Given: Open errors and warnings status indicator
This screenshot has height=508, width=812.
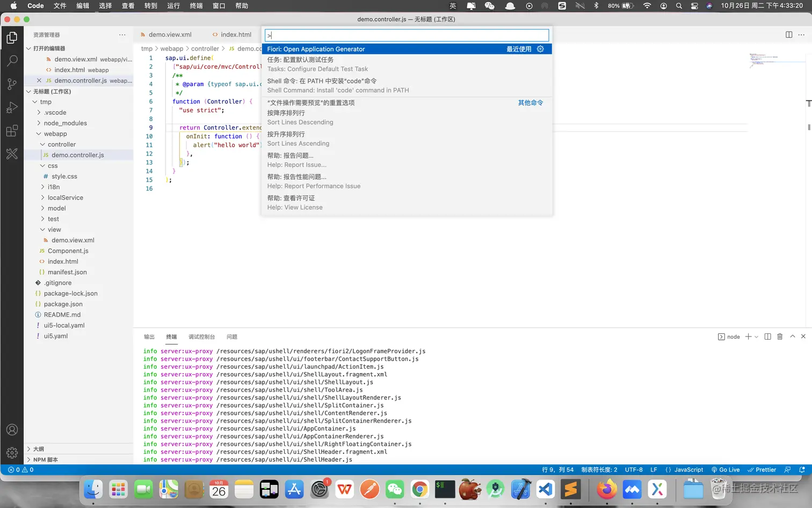Looking at the screenshot, I should (x=20, y=470).
